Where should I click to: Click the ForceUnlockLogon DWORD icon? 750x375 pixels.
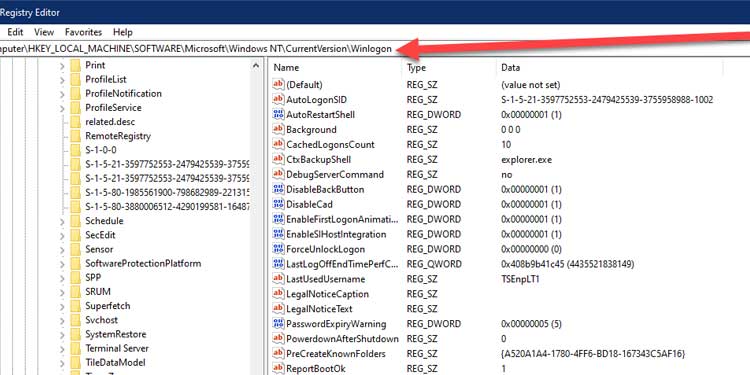click(278, 249)
